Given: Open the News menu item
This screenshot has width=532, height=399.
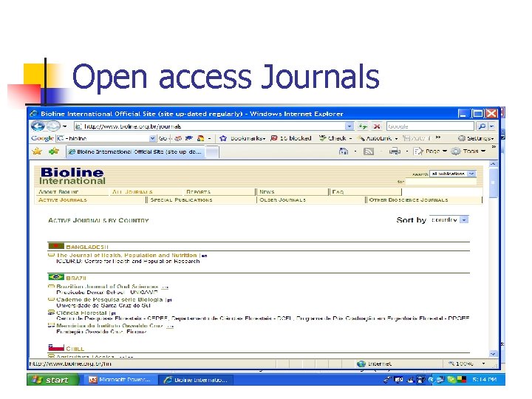Looking at the screenshot, I should [x=267, y=191].
